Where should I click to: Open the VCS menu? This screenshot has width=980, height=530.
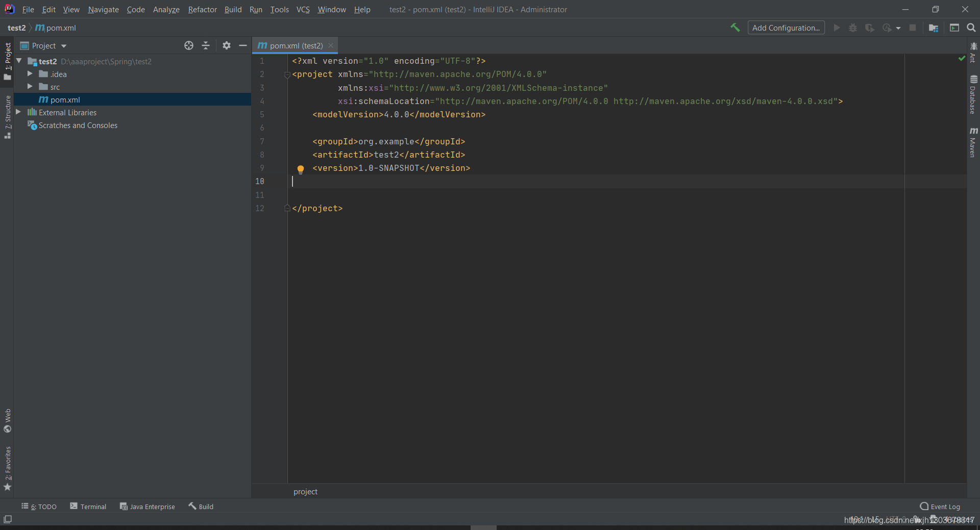[303, 9]
